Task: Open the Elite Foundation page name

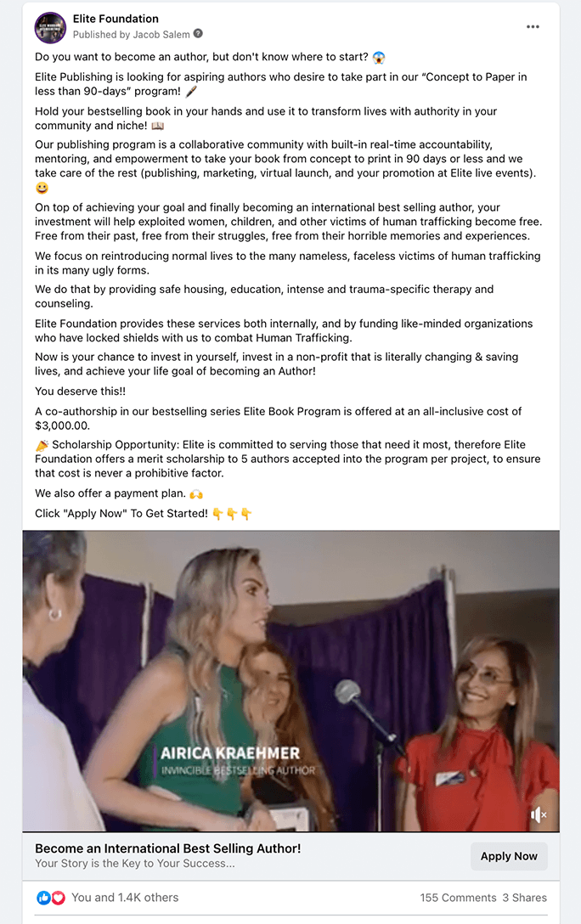Action: point(116,19)
